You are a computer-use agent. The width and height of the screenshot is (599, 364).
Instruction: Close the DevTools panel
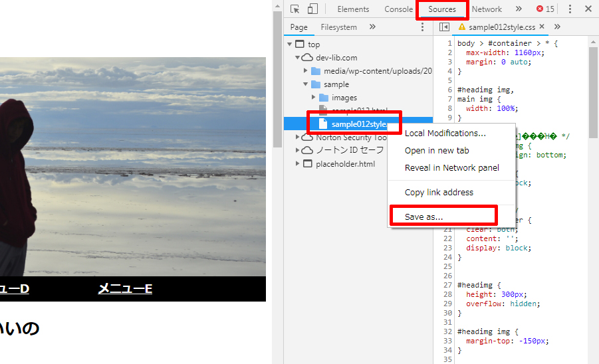point(588,9)
